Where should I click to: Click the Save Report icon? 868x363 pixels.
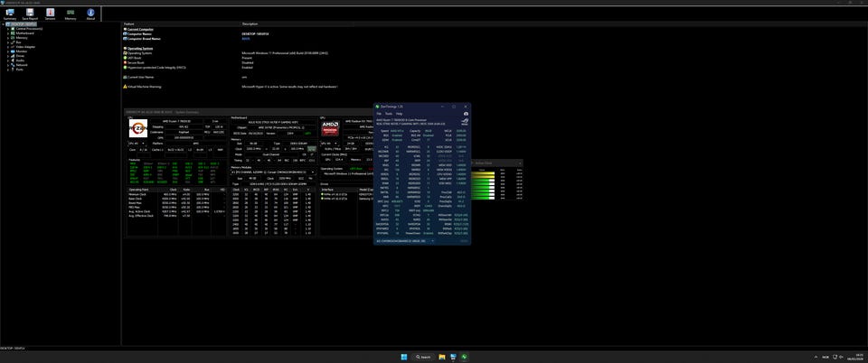[x=29, y=14]
